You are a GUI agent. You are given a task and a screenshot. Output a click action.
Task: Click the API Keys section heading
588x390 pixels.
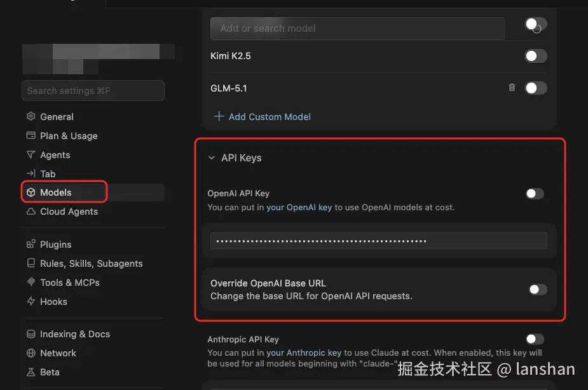[241, 158]
